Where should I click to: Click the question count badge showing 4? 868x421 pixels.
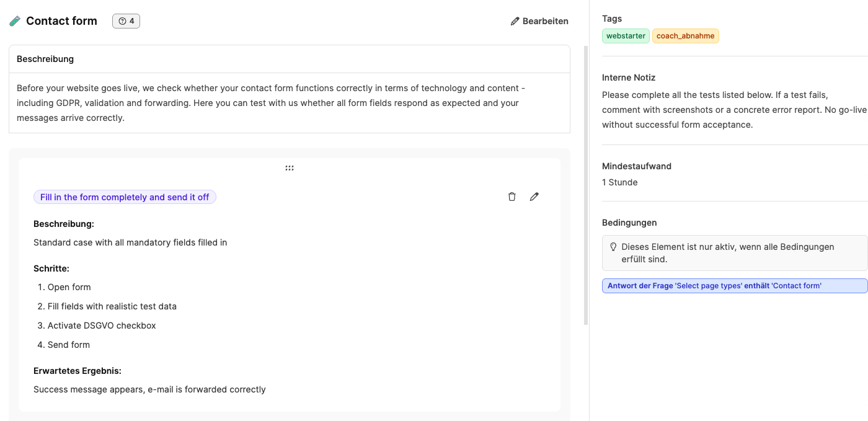(126, 21)
